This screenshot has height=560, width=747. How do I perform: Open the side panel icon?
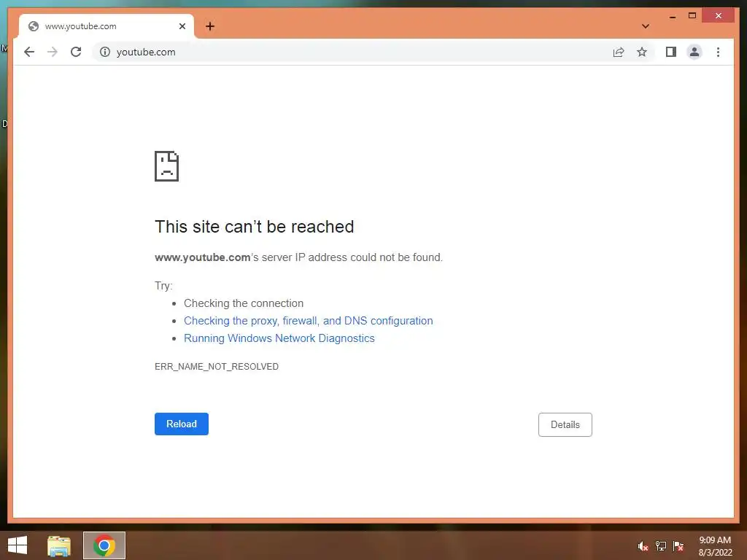[671, 52]
